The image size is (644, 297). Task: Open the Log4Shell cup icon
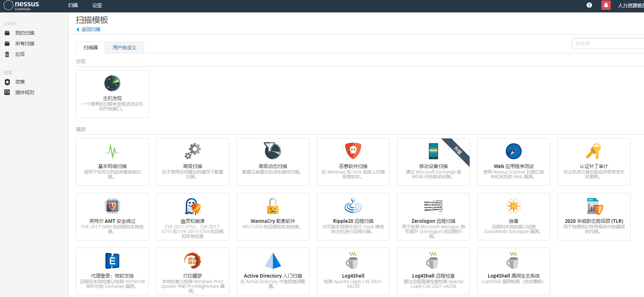click(x=352, y=260)
